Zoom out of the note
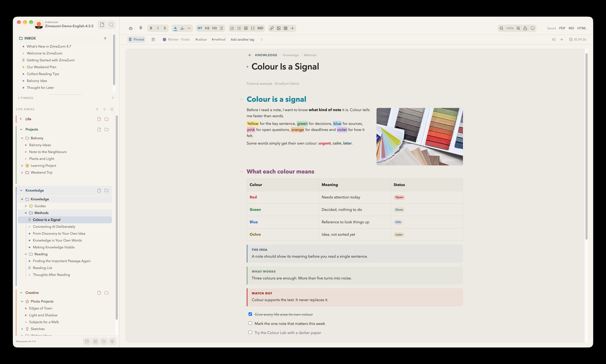 coord(501,28)
